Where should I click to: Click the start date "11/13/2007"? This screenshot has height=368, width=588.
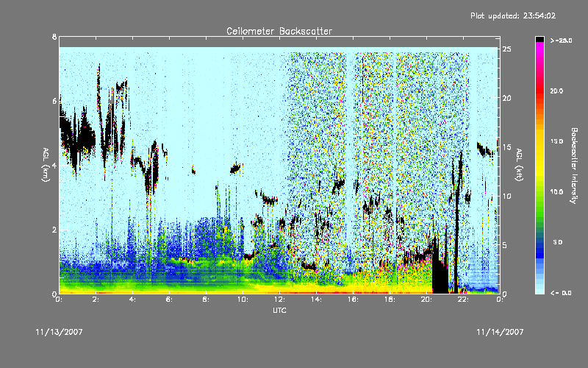(60, 332)
